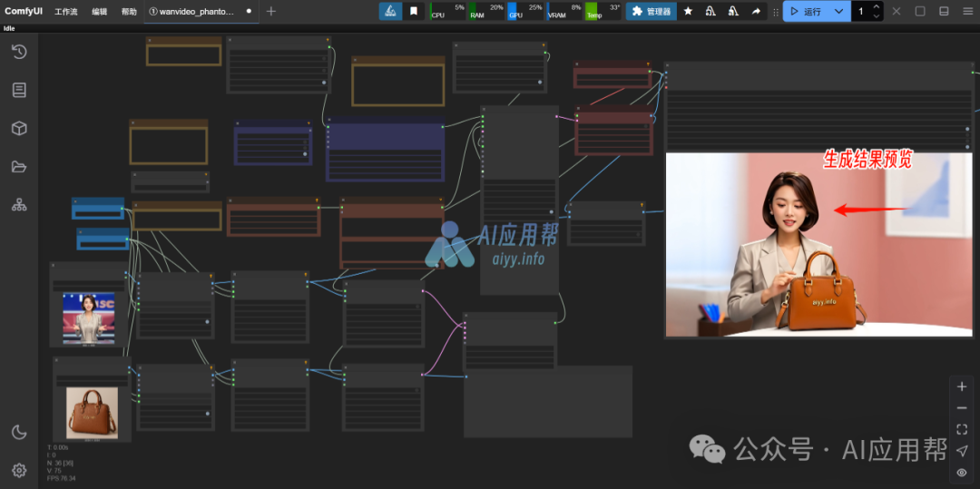The height and width of the screenshot is (489, 980).
Task: Open the 编辑 menu
Action: click(100, 12)
